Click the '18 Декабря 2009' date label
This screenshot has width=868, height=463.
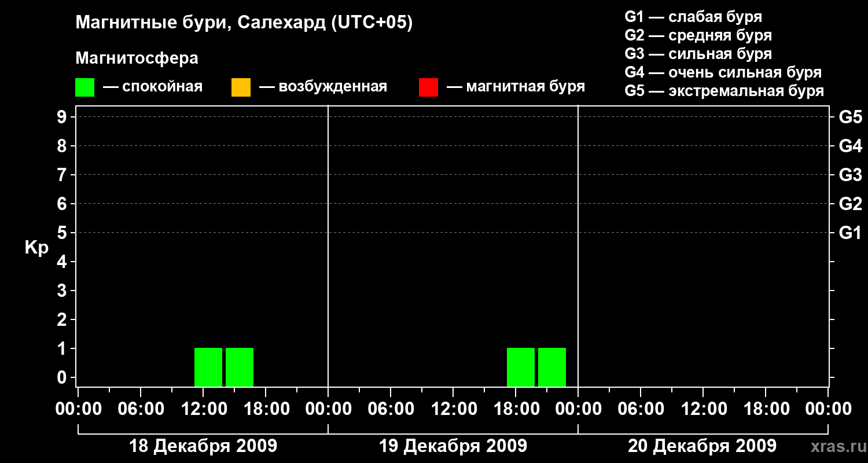point(203,446)
